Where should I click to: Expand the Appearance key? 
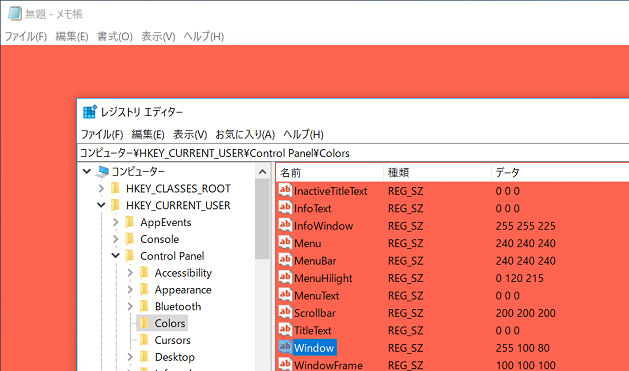pyautogui.click(x=130, y=290)
